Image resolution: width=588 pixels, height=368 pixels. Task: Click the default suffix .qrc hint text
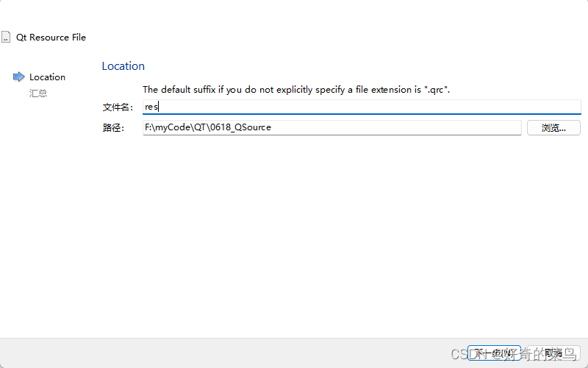coord(296,90)
